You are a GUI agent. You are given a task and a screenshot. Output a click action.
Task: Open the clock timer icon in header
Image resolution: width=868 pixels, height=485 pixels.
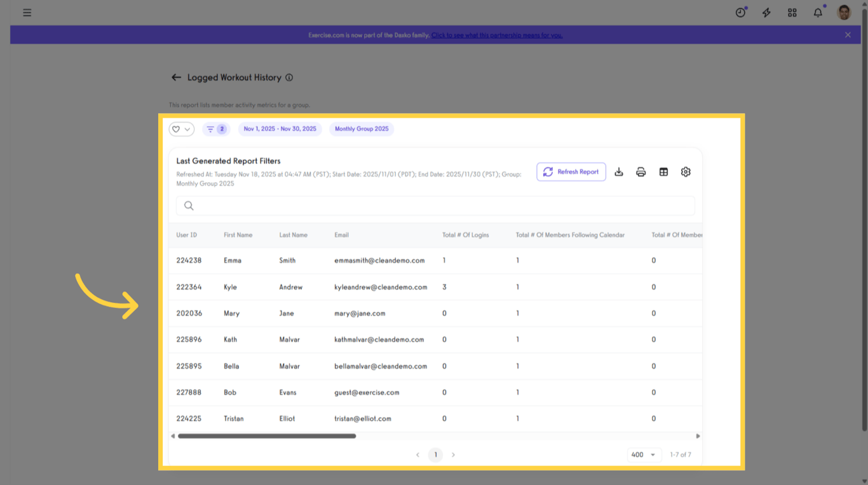(x=740, y=13)
